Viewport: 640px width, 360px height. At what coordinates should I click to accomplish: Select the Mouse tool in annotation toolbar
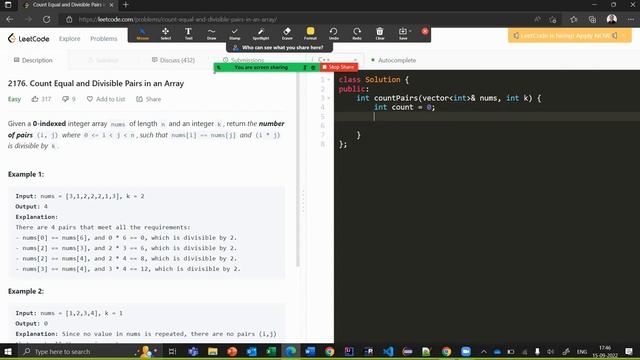142,34
